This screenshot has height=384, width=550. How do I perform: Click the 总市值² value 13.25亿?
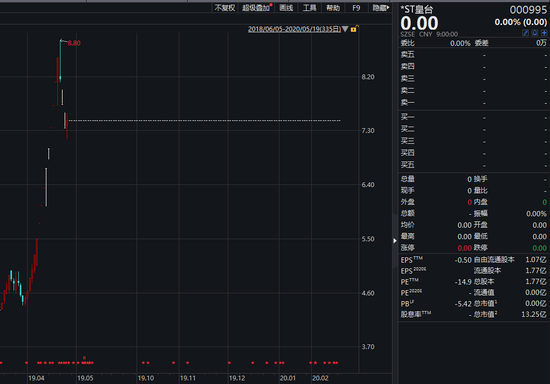(x=534, y=314)
